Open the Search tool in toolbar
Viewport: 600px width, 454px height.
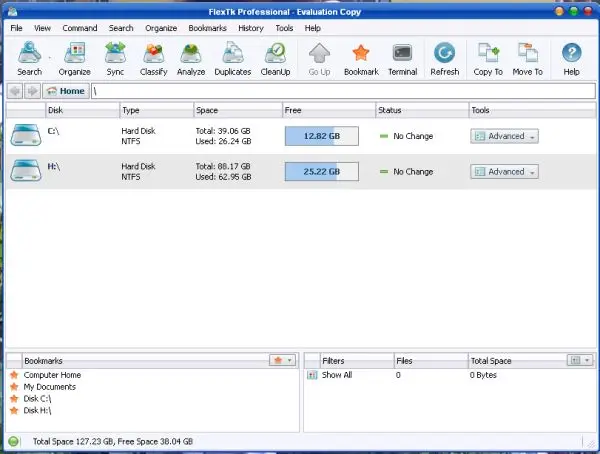(x=29, y=59)
